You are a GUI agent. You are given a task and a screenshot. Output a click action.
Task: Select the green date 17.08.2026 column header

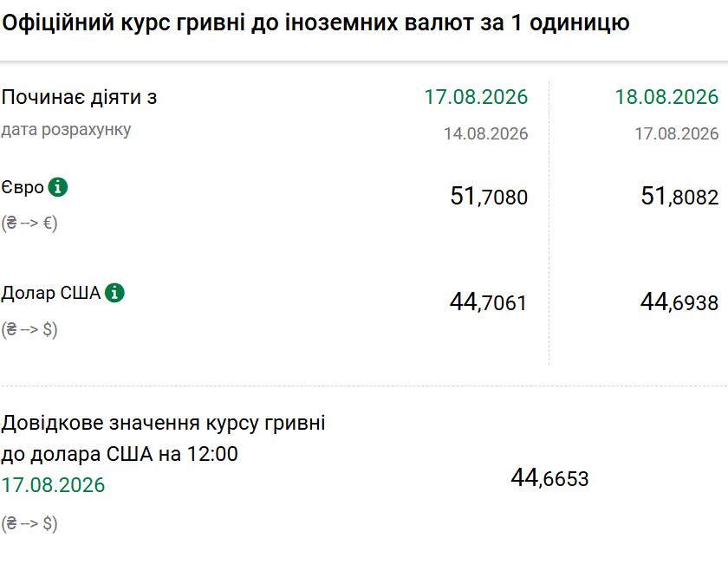pos(476,97)
